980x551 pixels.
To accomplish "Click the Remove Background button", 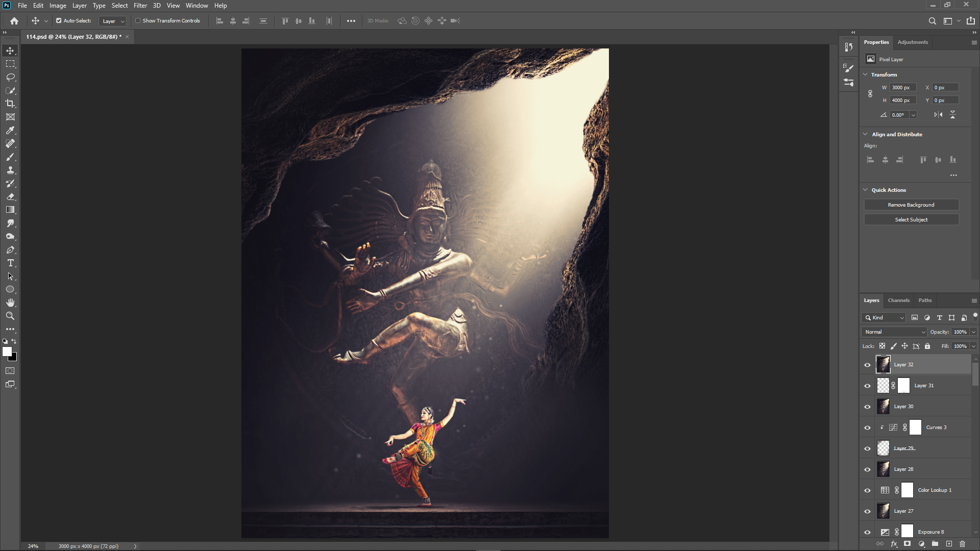I will coord(911,205).
